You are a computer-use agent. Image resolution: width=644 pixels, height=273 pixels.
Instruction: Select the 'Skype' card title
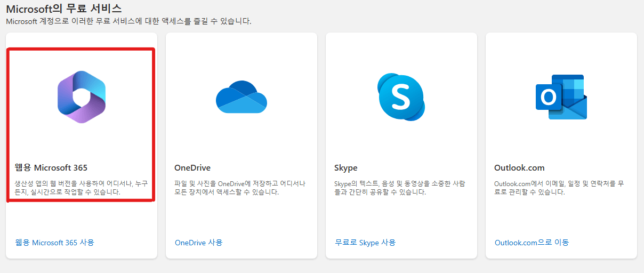click(346, 168)
